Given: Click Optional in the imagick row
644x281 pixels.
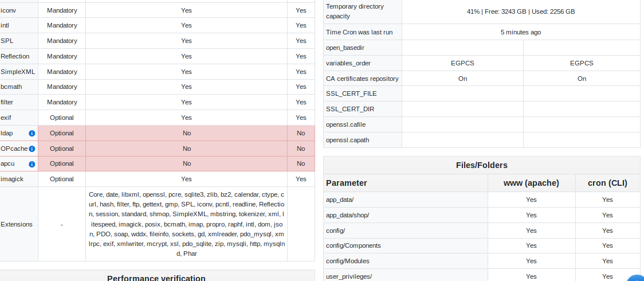Looking at the screenshot, I should click(62, 179).
